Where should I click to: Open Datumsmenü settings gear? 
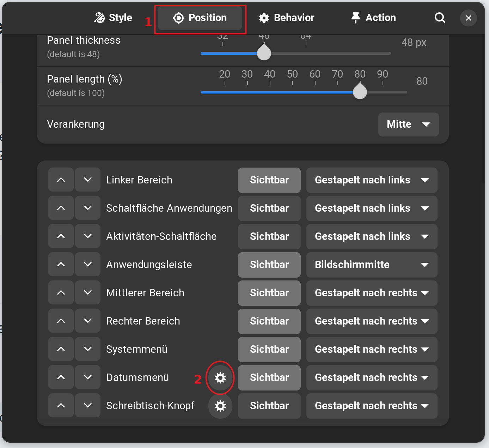point(220,378)
